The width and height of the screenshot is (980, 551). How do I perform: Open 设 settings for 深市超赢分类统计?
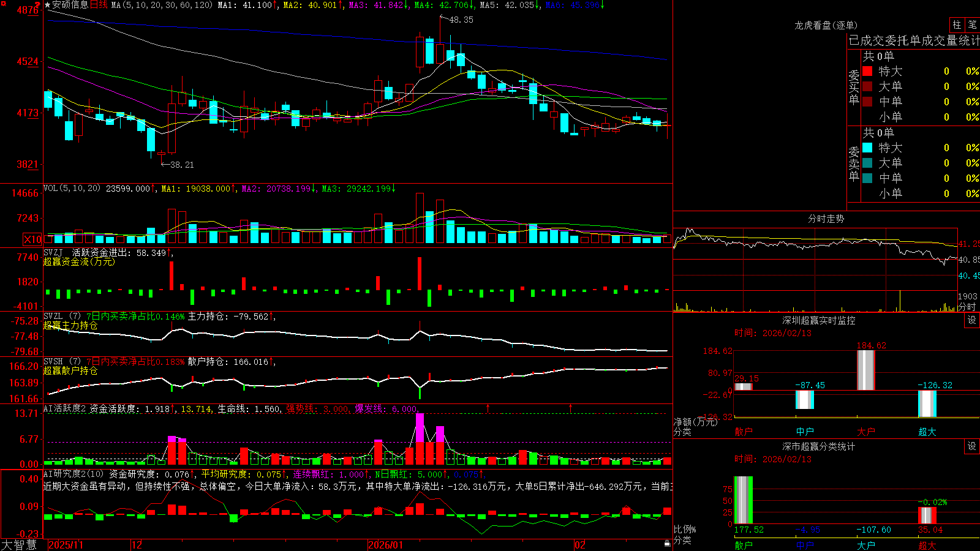972,446
